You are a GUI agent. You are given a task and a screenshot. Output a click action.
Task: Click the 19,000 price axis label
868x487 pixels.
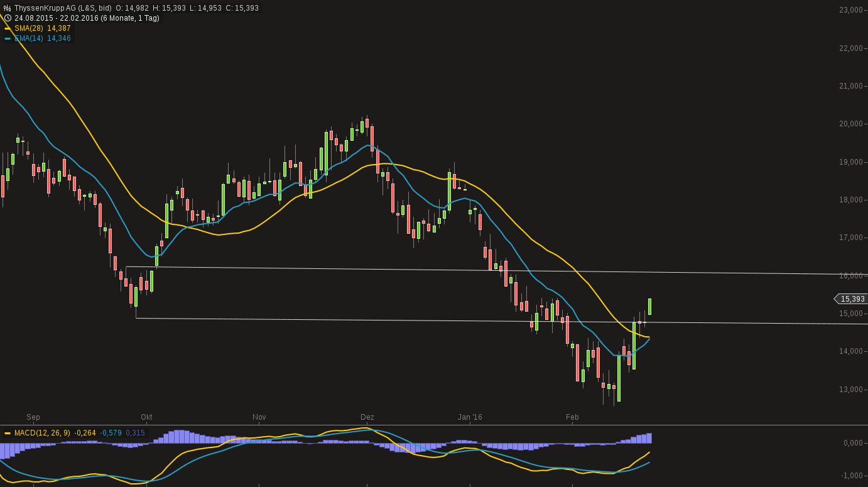(851, 162)
